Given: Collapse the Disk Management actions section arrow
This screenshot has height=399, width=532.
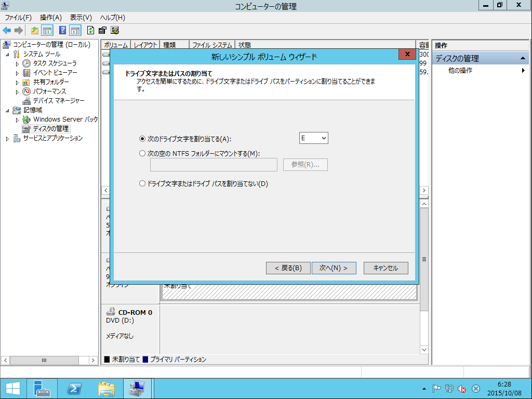Looking at the screenshot, I should coord(523,58).
